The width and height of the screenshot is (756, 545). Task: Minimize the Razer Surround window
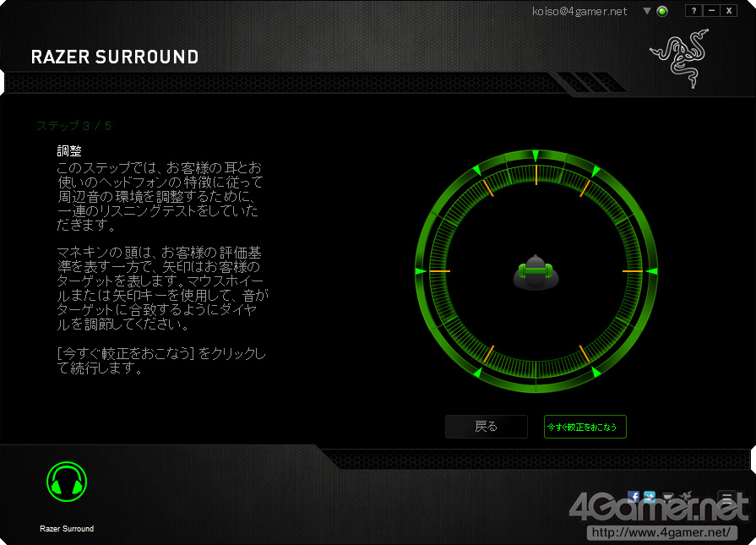(x=711, y=11)
